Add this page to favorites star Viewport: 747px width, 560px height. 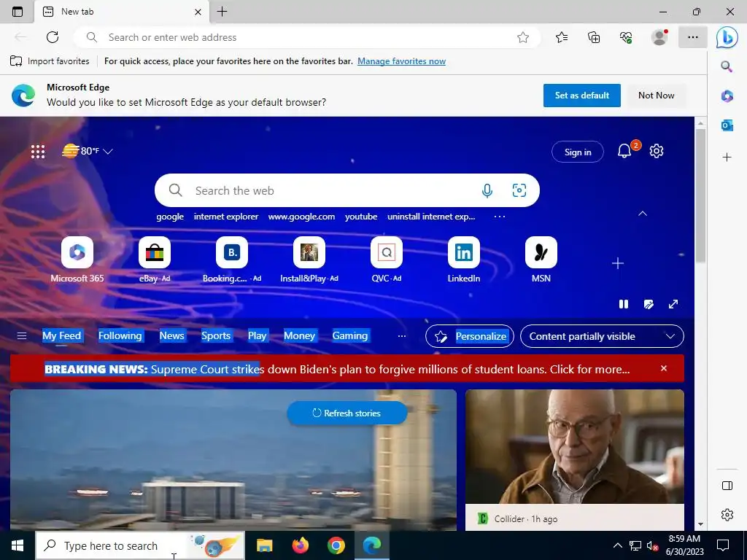click(523, 37)
